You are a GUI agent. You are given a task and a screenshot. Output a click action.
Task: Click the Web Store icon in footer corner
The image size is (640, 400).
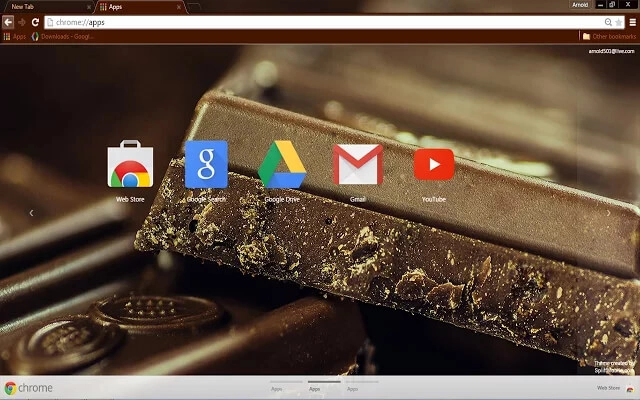tap(631, 389)
